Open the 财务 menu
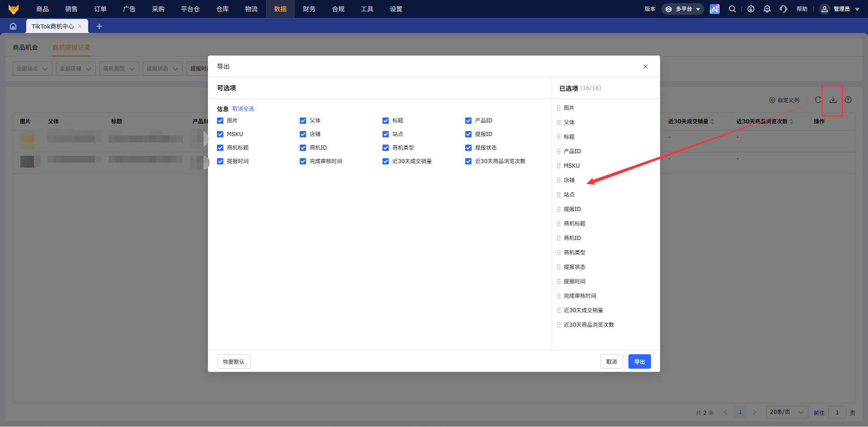Image resolution: width=868 pixels, height=427 pixels. tap(309, 9)
